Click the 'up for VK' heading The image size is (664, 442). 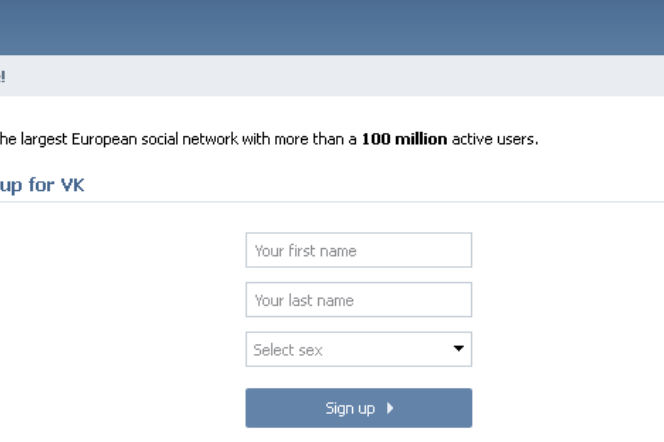coord(42,185)
